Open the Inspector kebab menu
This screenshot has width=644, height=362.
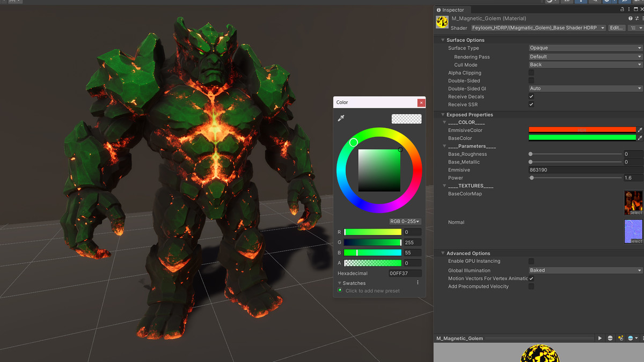(x=630, y=9)
